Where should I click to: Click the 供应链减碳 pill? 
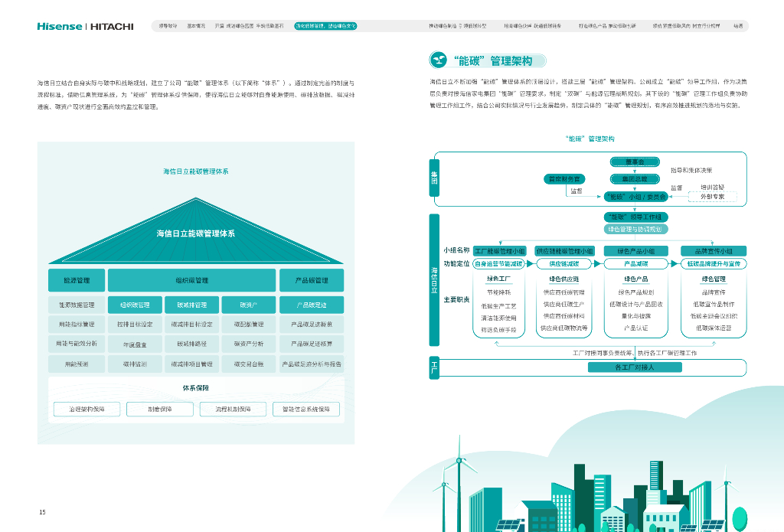click(564, 263)
